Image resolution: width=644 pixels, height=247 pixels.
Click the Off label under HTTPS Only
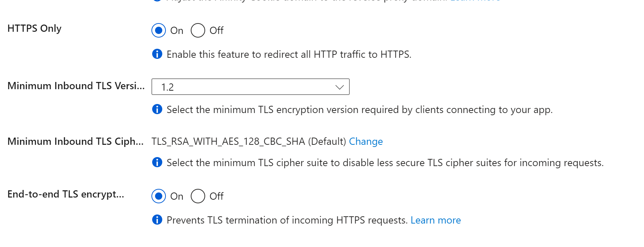click(x=216, y=30)
